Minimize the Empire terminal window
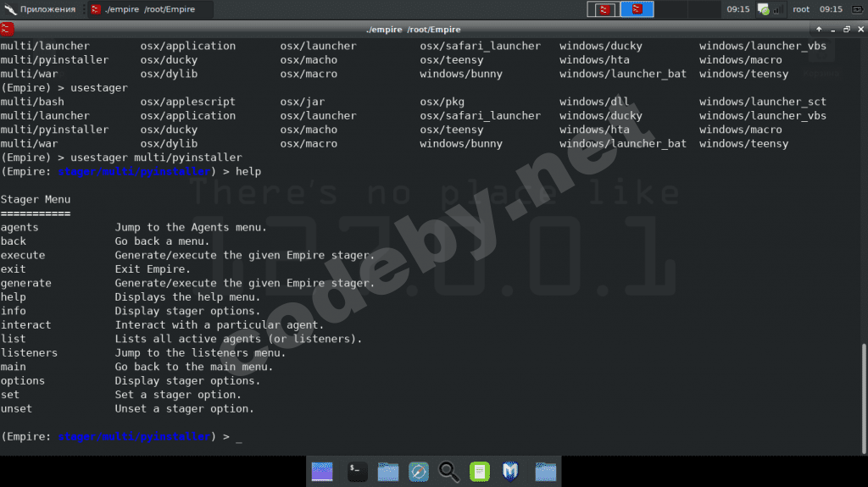The height and width of the screenshot is (487, 868). (x=832, y=30)
